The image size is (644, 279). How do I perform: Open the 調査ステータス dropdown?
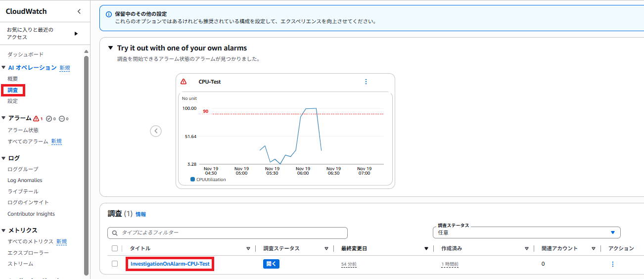(x=526, y=232)
